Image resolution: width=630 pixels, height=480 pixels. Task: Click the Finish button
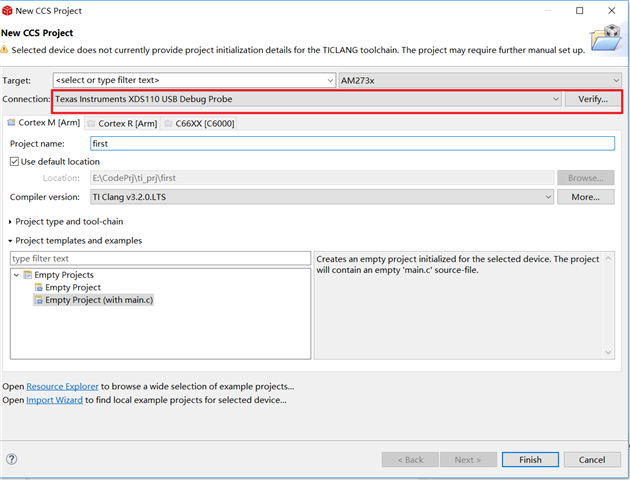[x=530, y=460]
